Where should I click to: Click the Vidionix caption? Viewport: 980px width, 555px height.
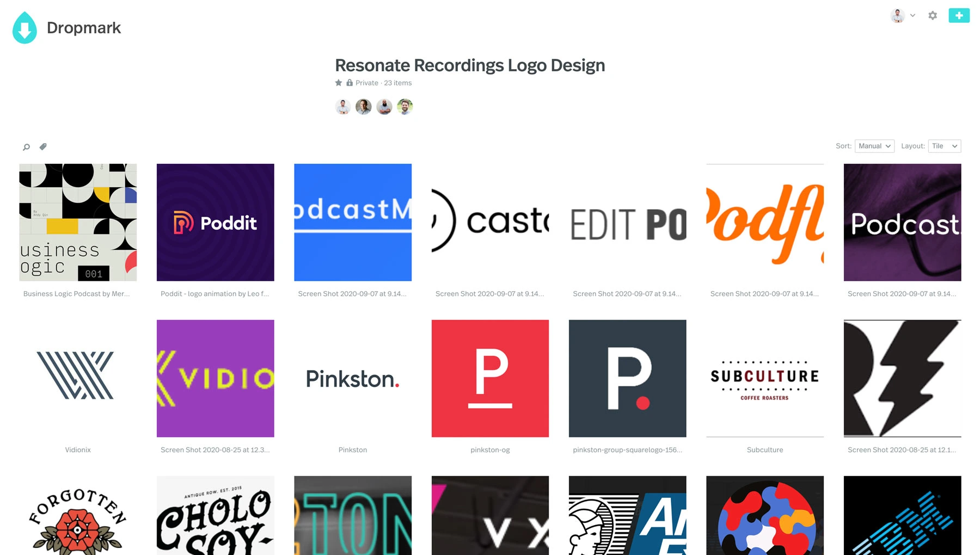[78, 450]
